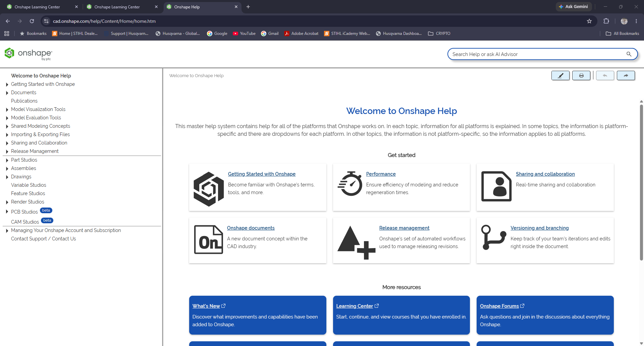Open CAM Studios in the sidebar
Screen dimensions: 644x346
25,222
